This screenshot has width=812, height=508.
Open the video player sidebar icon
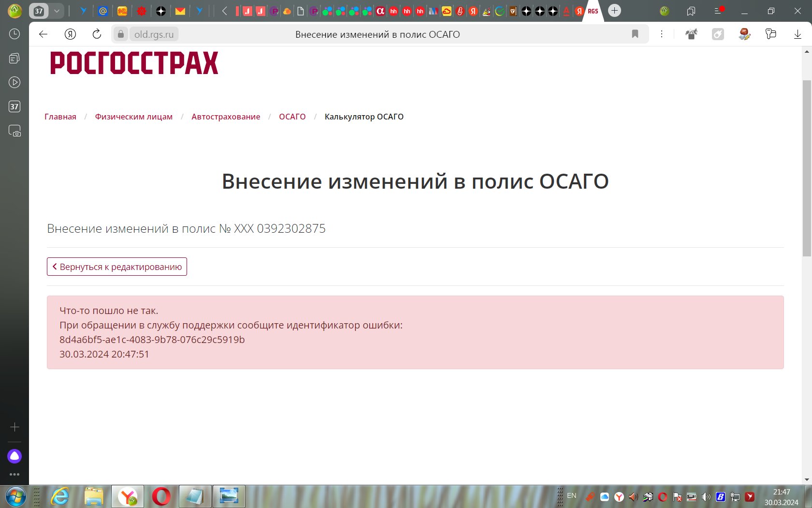(14, 82)
